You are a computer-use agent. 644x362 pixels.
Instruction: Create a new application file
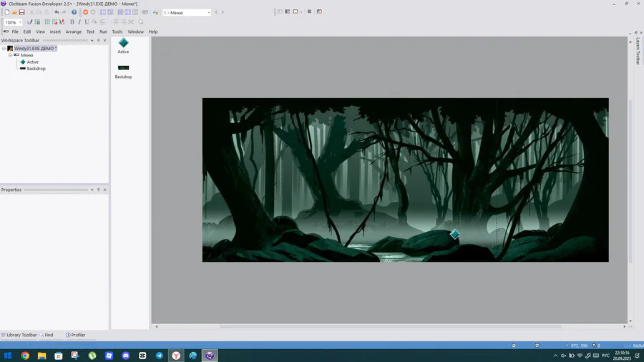6,12
